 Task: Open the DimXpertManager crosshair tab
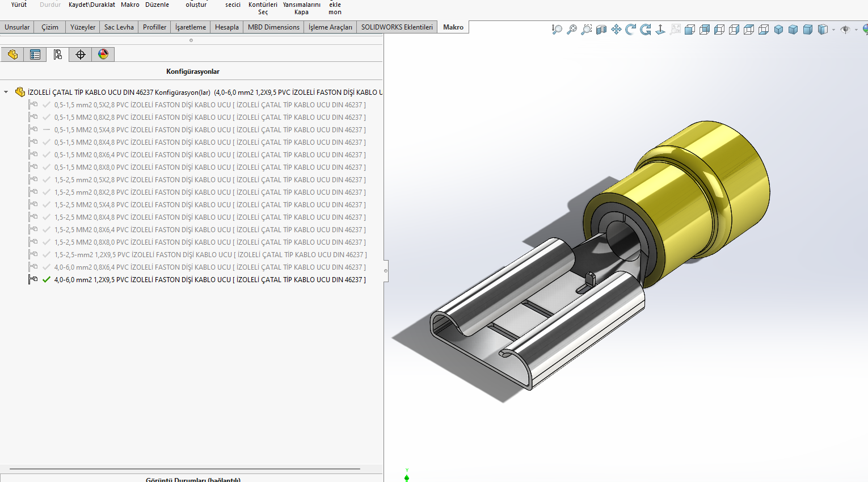(x=81, y=55)
